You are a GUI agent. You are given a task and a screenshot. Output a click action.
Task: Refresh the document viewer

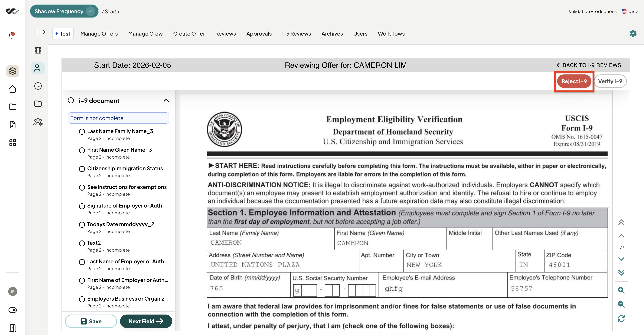[621, 318]
